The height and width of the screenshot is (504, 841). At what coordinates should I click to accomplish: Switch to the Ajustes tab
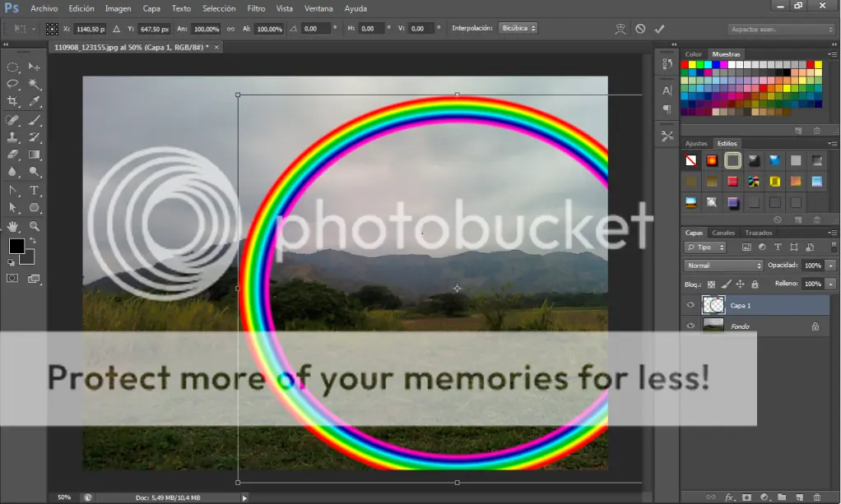pyautogui.click(x=696, y=143)
